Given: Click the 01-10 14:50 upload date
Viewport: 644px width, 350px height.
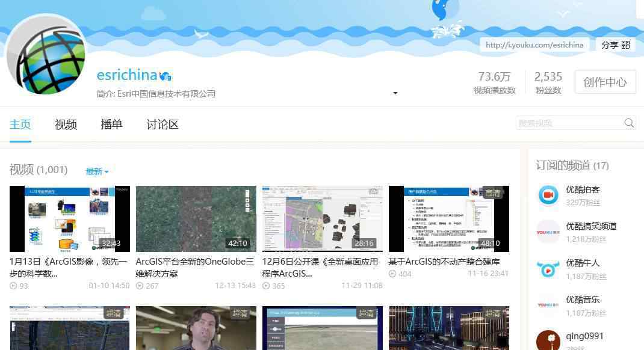Looking at the screenshot, I should click(109, 286).
